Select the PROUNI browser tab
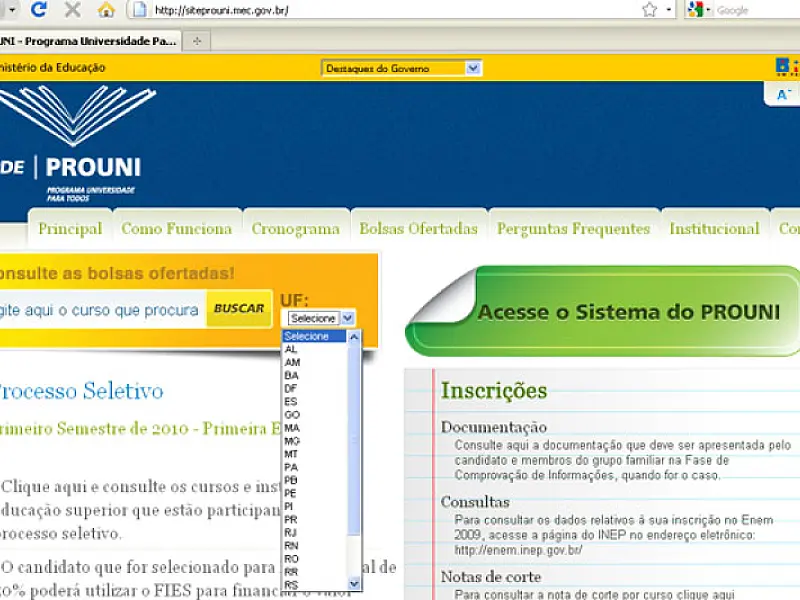Screen dimensions: 800x600 point(89,41)
